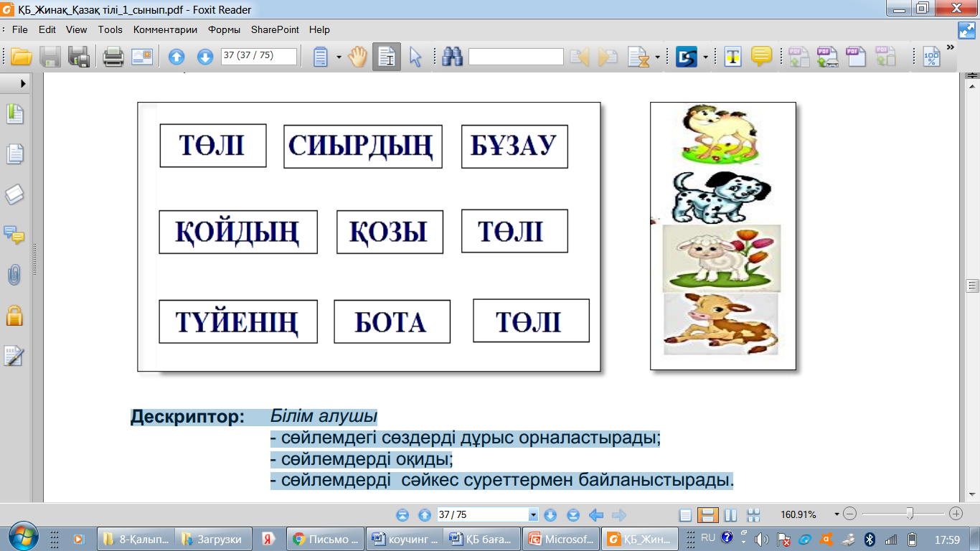The height and width of the screenshot is (551, 980).
Task: Click the yellow Note comment icon
Action: pyautogui.click(x=761, y=57)
